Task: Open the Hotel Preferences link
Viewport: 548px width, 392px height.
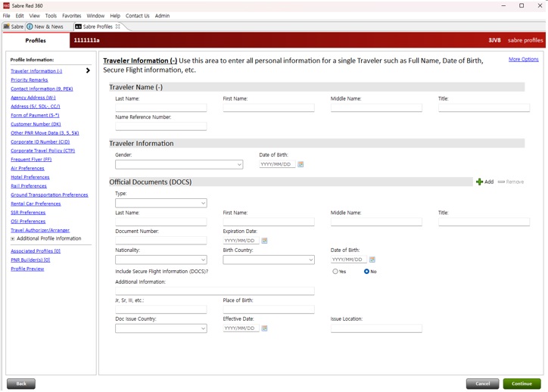Action: click(x=30, y=177)
